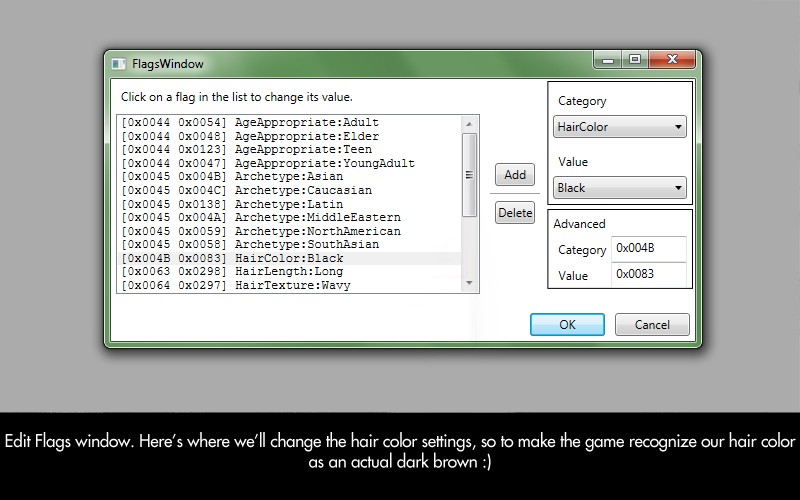Click the FlagsWindow title bar icon

click(x=118, y=64)
